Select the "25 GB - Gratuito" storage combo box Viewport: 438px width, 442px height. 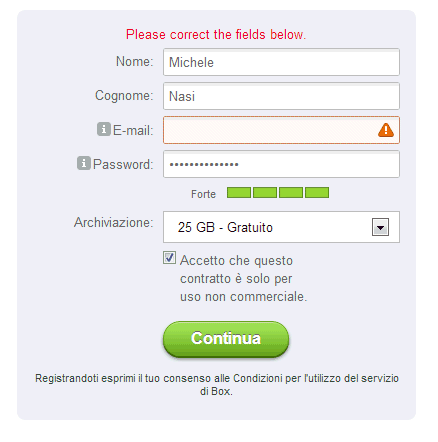point(281,227)
